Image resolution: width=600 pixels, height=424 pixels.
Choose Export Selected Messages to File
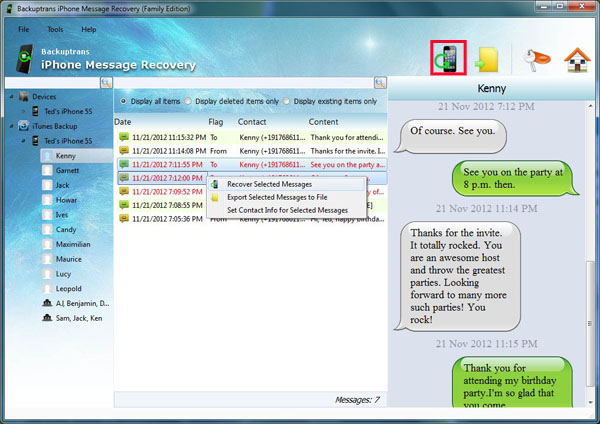[286, 197]
